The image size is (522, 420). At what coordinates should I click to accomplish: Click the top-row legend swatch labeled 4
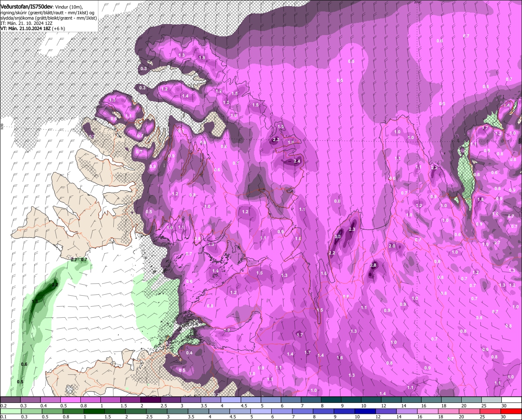231,400
